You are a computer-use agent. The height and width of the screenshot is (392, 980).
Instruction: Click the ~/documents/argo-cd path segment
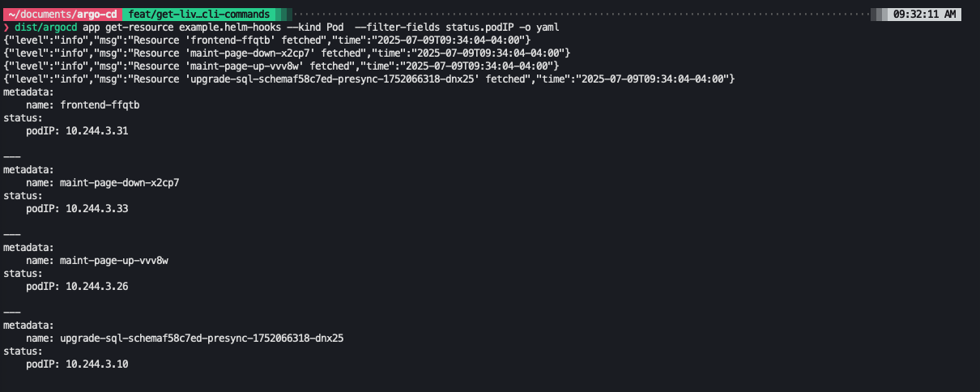[62, 15]
